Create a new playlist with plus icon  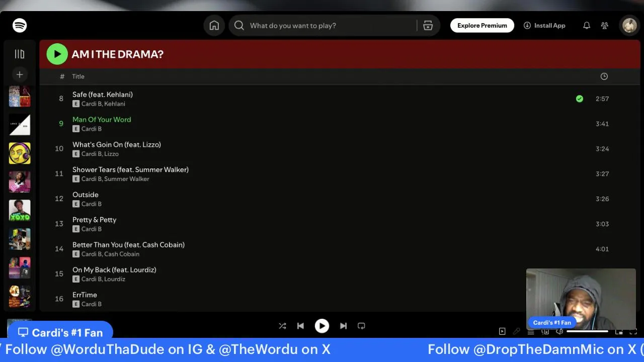coord(20,74)
